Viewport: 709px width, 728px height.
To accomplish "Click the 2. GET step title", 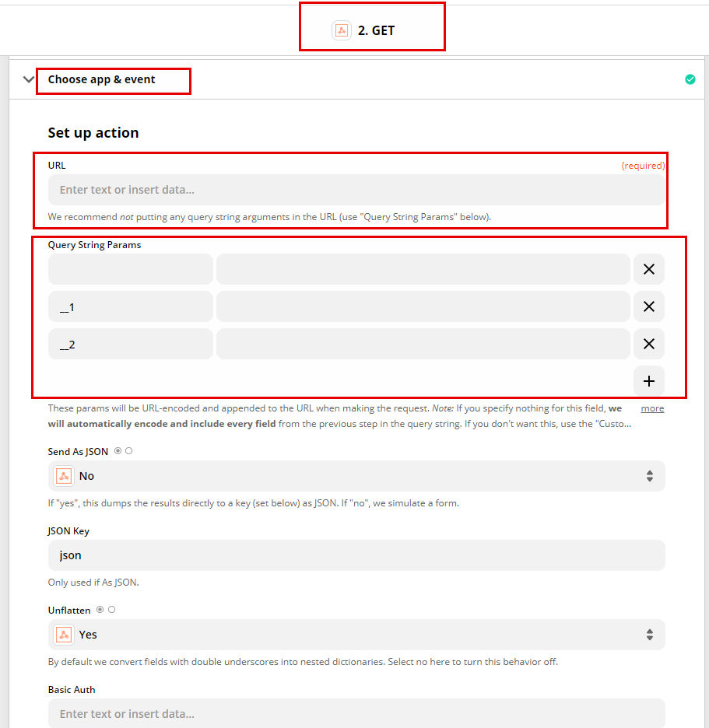I will point(377,31).
